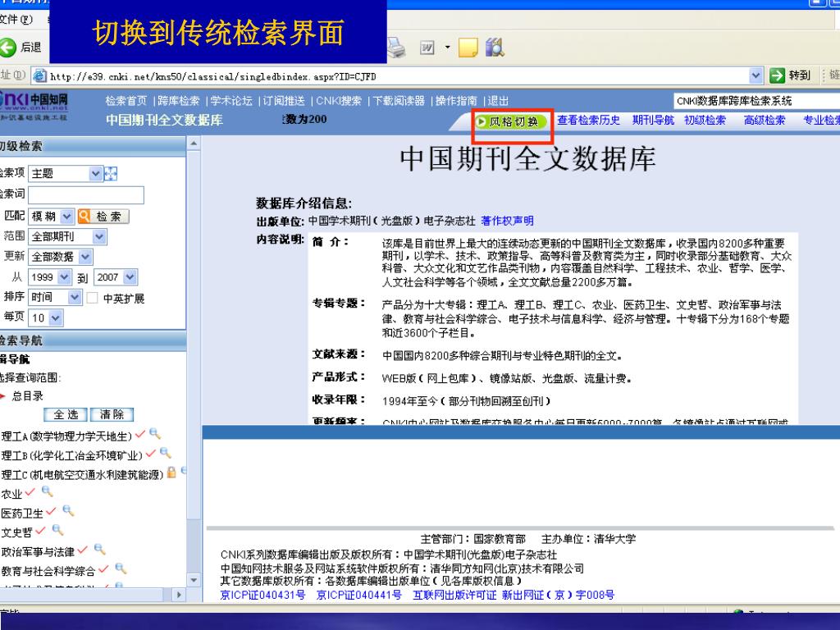Open the 京ICP证040431号 link

click(x=263, y=595)
